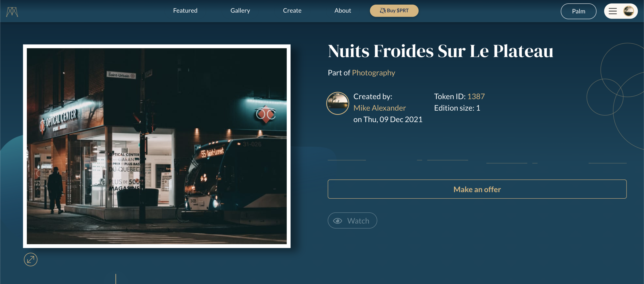Toggle the Watch button

352,220
